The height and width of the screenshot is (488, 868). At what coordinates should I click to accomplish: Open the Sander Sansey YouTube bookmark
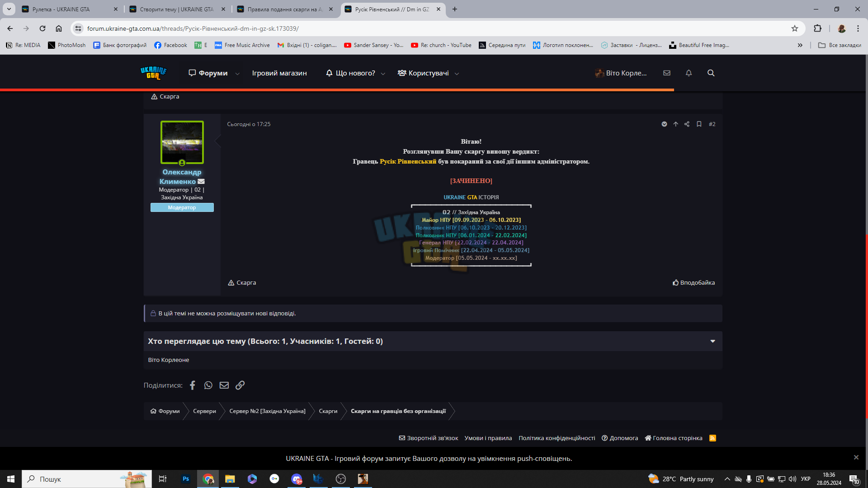coord(373,45)
